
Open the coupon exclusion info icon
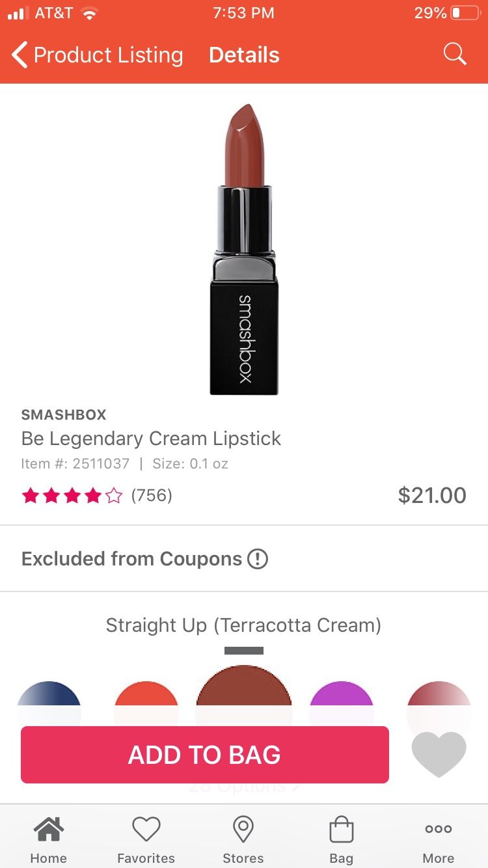click(x=258, y=559)
